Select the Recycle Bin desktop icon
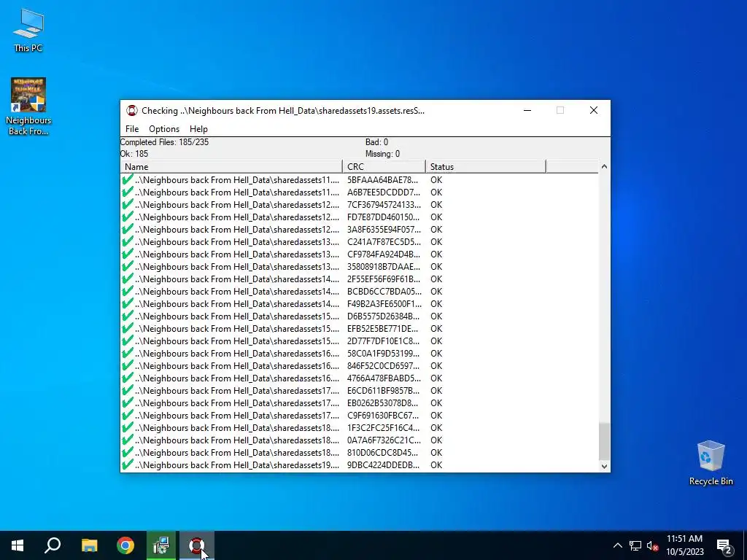The height and width of the screenshot is (560, 747). pos(711,463)
